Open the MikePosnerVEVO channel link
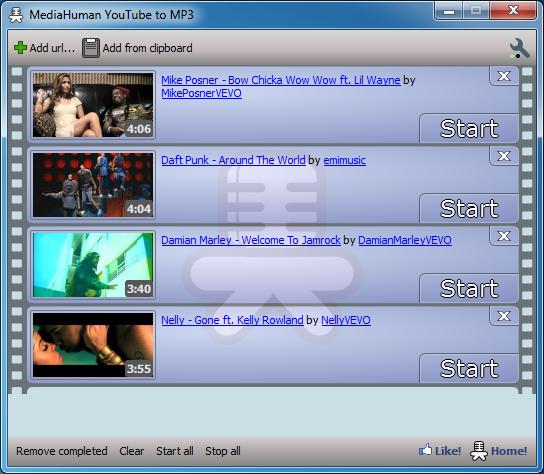This screenshot has width=544, height=474. (201, 93)
